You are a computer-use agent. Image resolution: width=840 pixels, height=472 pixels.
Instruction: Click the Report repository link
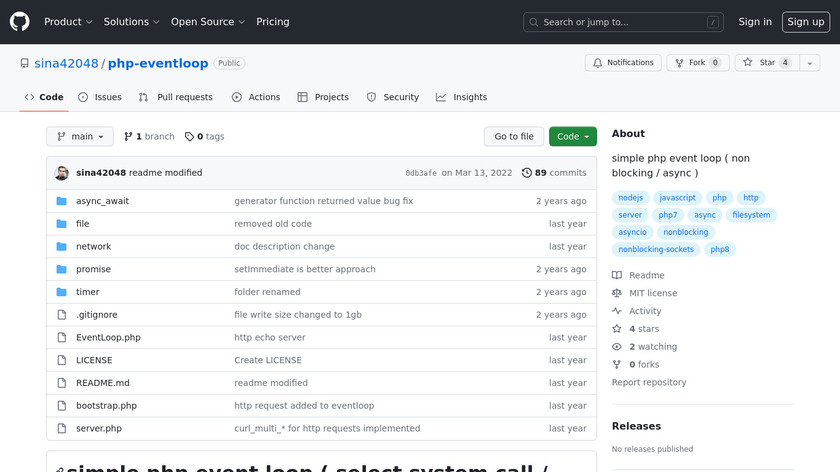click(x=649, y=383)
